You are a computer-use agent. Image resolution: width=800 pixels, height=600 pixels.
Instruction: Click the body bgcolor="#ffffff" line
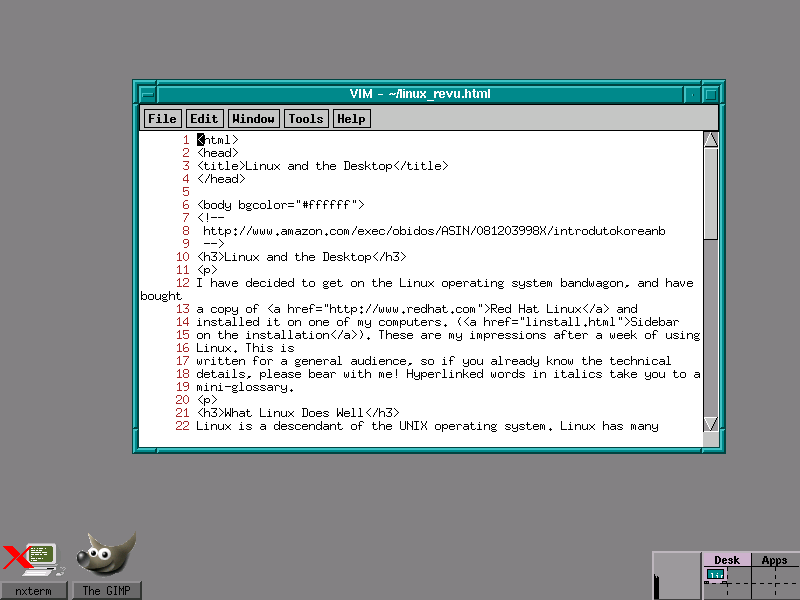coord(281,205)
